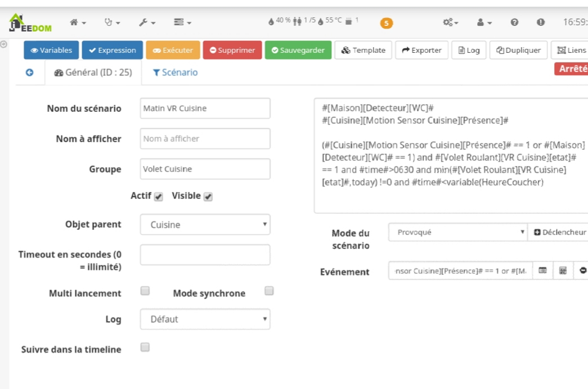Toggle the Actif checkbox

[x=159, y=197]
